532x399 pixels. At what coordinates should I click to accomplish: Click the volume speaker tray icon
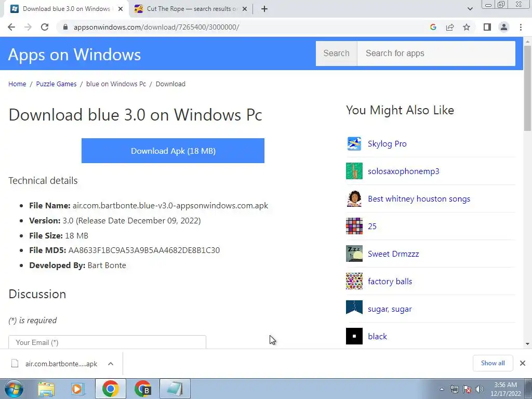(x=480, y=389)
